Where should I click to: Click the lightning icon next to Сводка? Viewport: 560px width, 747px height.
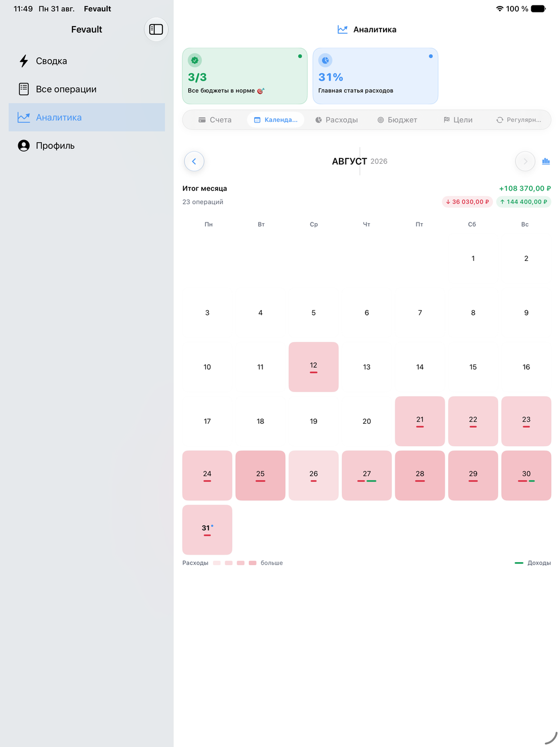point(24,61)
